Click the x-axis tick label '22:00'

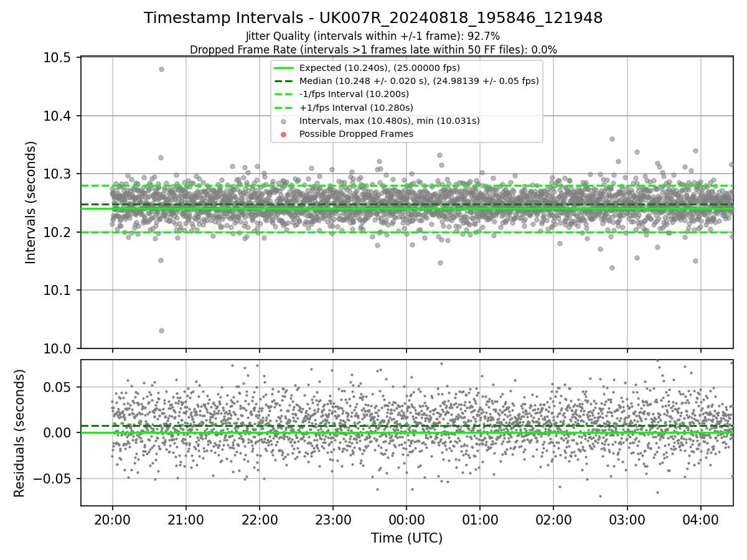pyautogui.click(x=260, y=519)
